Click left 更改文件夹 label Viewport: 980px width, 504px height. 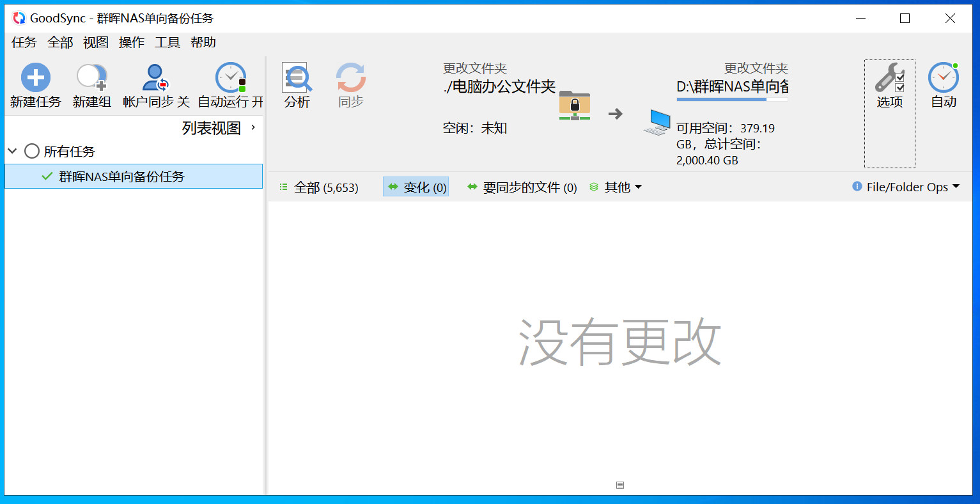point(475,68)
